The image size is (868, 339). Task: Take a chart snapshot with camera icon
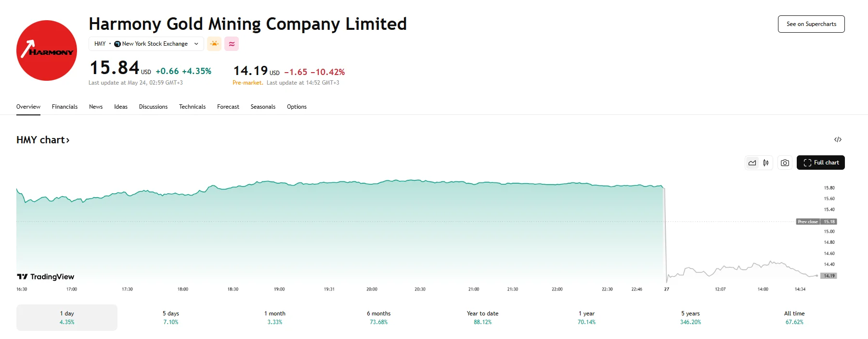click(x=785, y=163)
